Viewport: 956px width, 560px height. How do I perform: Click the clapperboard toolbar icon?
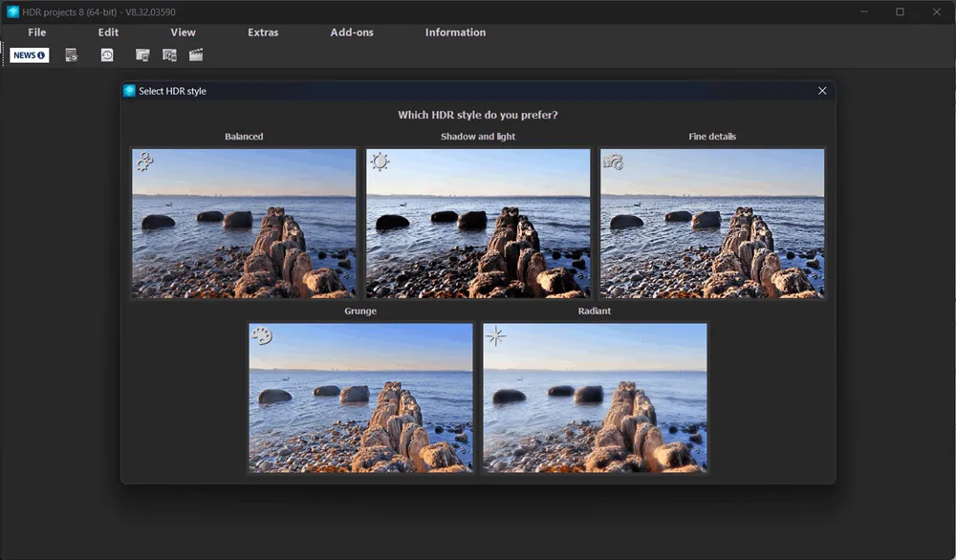(196, 54)
